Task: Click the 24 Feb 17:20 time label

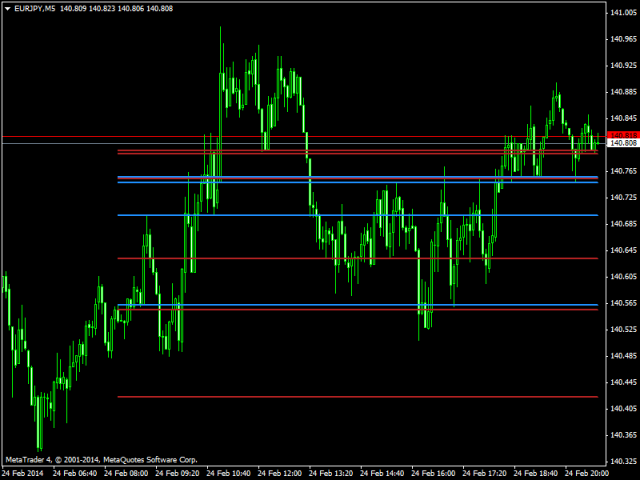Action: pos(484,473)
